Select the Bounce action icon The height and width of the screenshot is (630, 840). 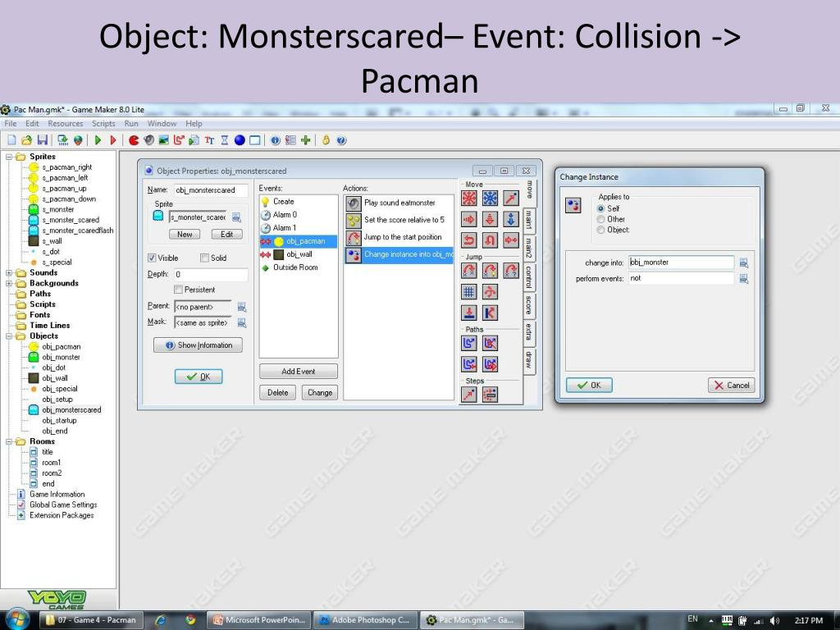[490, 313]
